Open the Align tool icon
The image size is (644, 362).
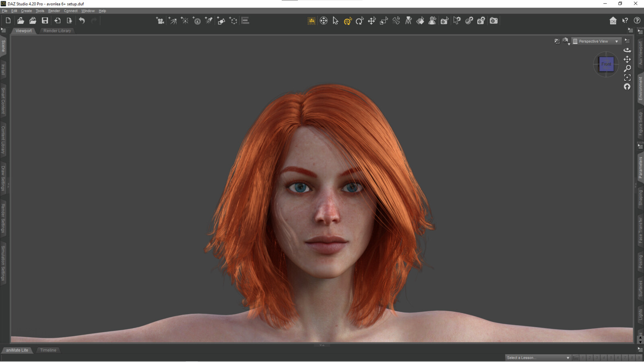tap(246, 21)
